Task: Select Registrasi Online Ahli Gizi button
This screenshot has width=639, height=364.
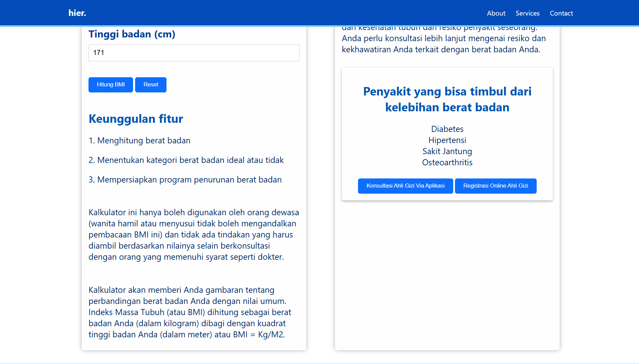Action: pos(495,186)
